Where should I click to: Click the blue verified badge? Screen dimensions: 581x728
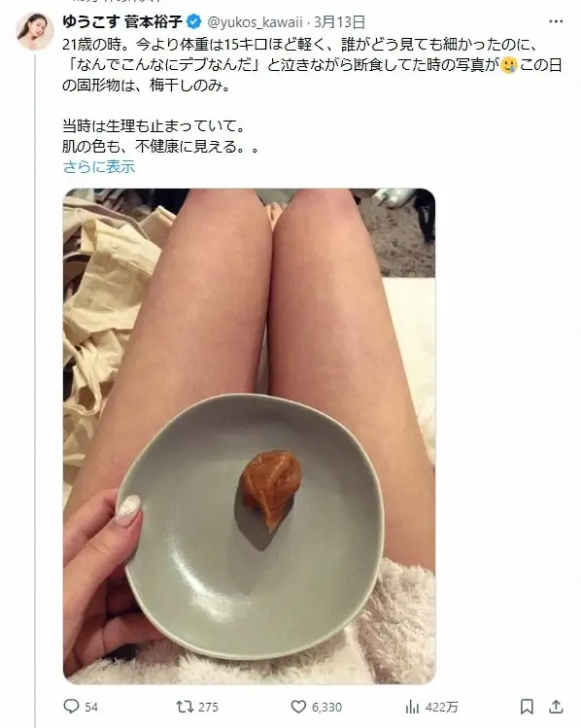tap(193, 21)
